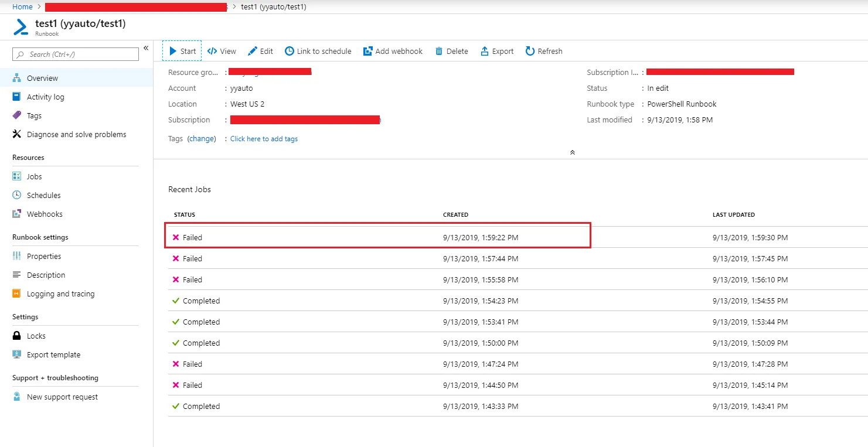Open the Completed job created at 1:50:00 PM

[x=518, y=343]
